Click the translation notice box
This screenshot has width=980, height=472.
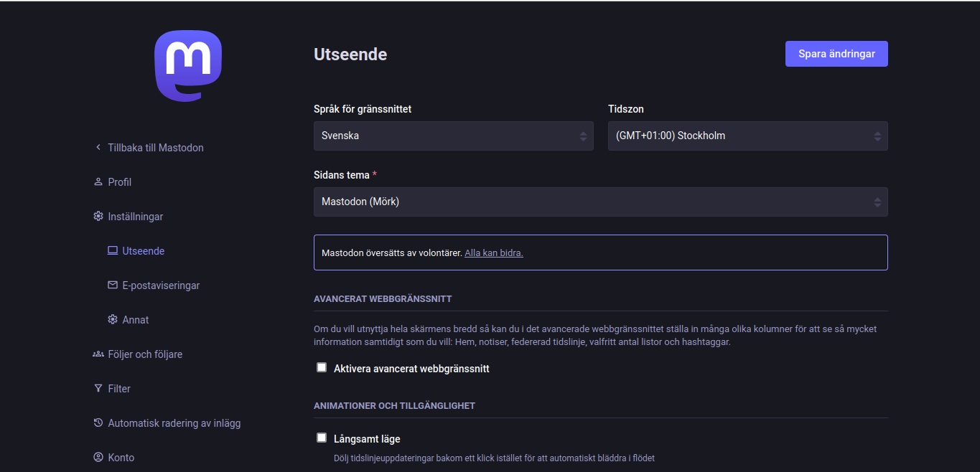pyautogui.click(x=600, y=252)
